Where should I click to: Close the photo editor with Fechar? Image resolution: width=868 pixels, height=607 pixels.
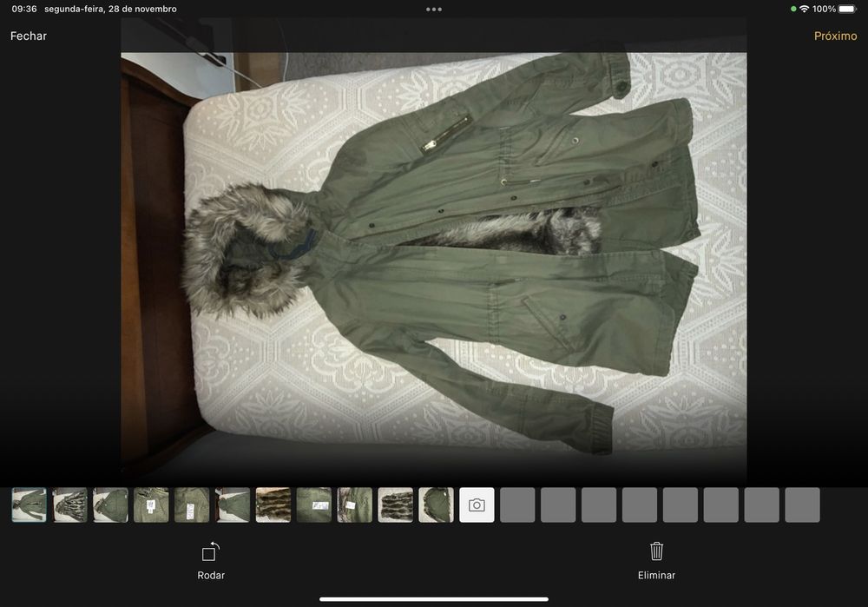29,36
